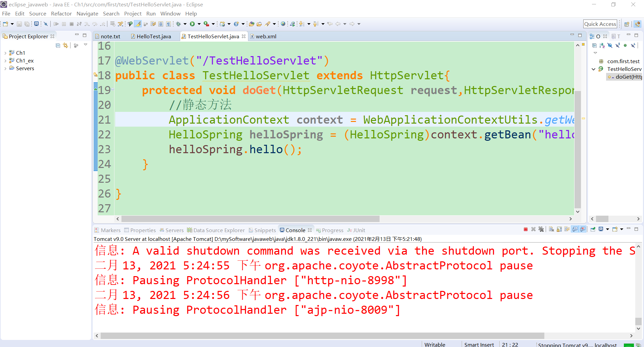Pin the Console view

(593, 229)
